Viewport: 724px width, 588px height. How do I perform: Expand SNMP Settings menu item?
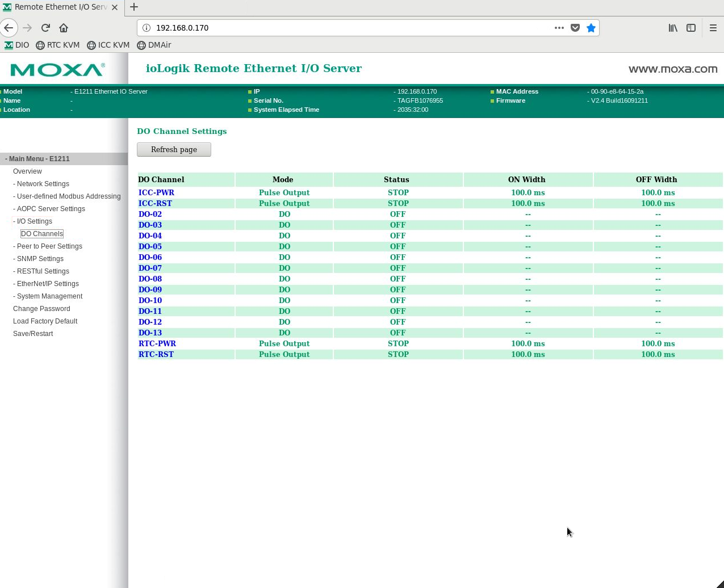pyautogui.click(x=40, y=259)
